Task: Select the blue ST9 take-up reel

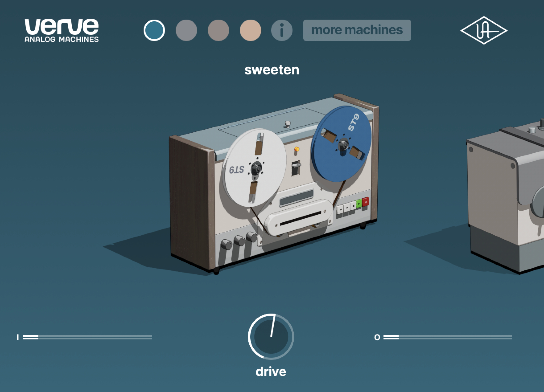Action: 343,144
